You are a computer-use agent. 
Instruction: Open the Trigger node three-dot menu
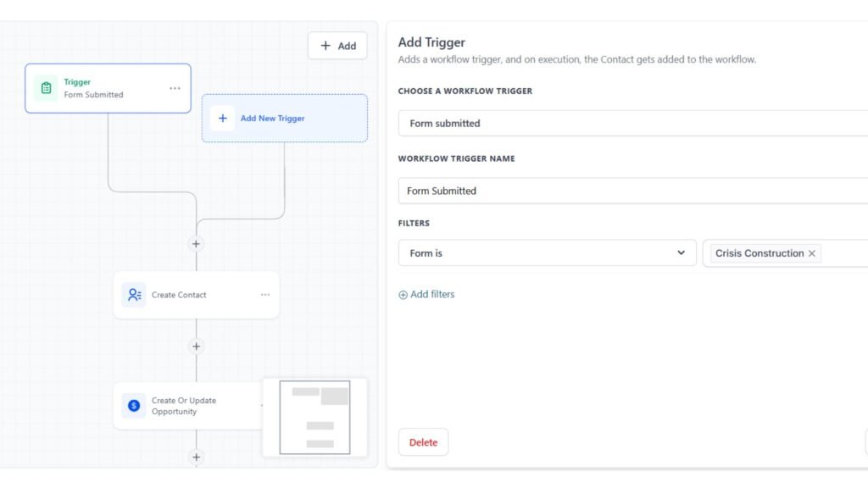(175, 88)
